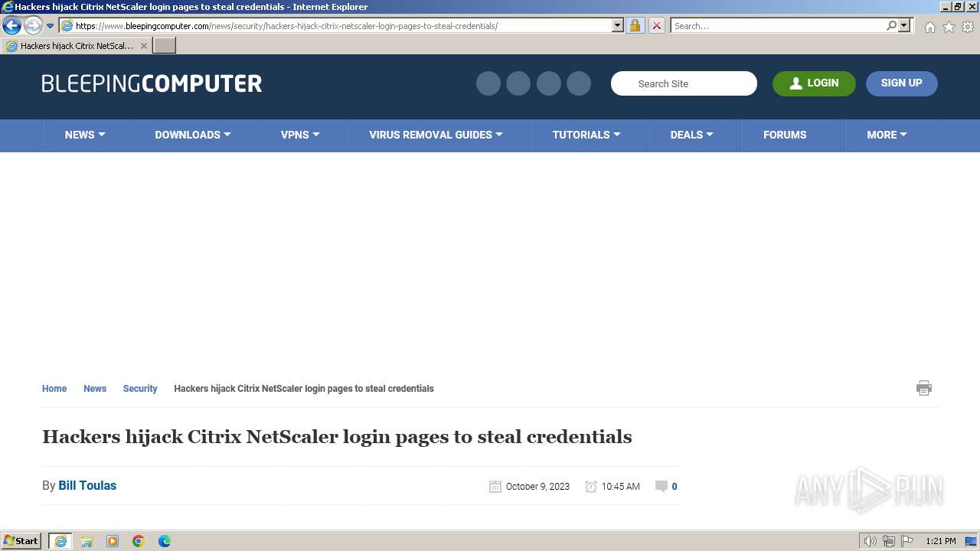
Task: Click the BleepingComputer logo
Action: tap(152, 83)
